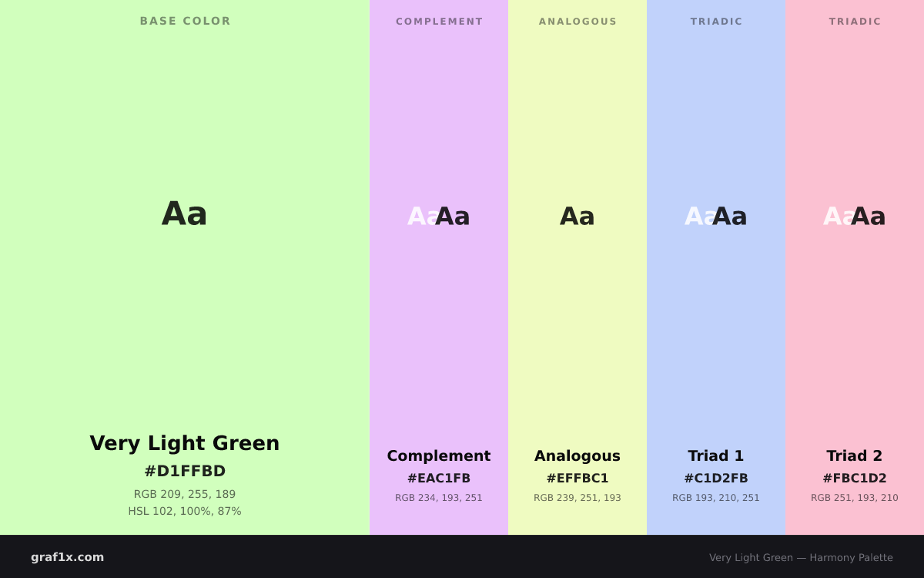Click the large Aa sample on base color

[x=185, y=213]
